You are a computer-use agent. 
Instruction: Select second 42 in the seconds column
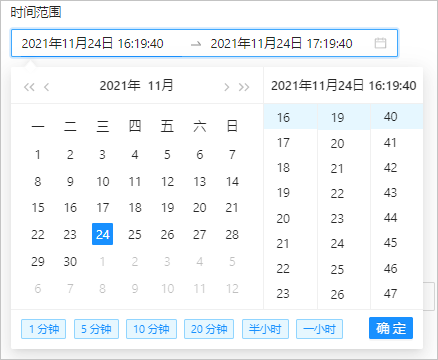[x=397, y=168]
